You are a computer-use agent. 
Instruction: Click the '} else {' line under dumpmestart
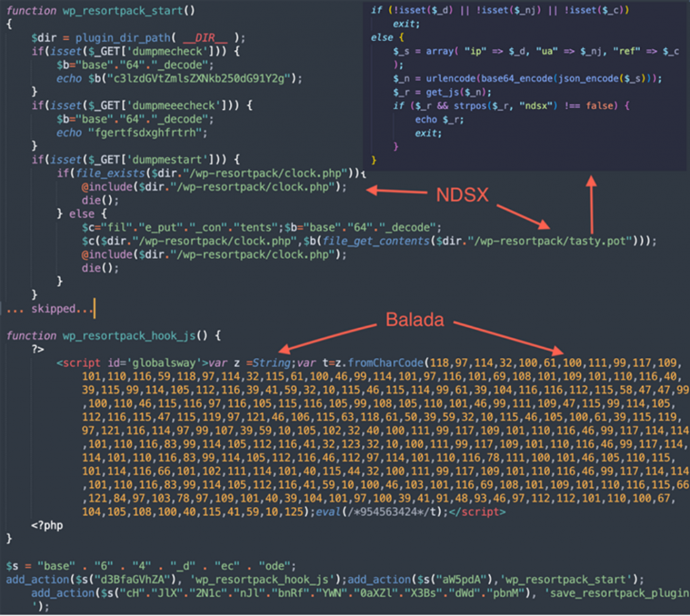[82, 214]
